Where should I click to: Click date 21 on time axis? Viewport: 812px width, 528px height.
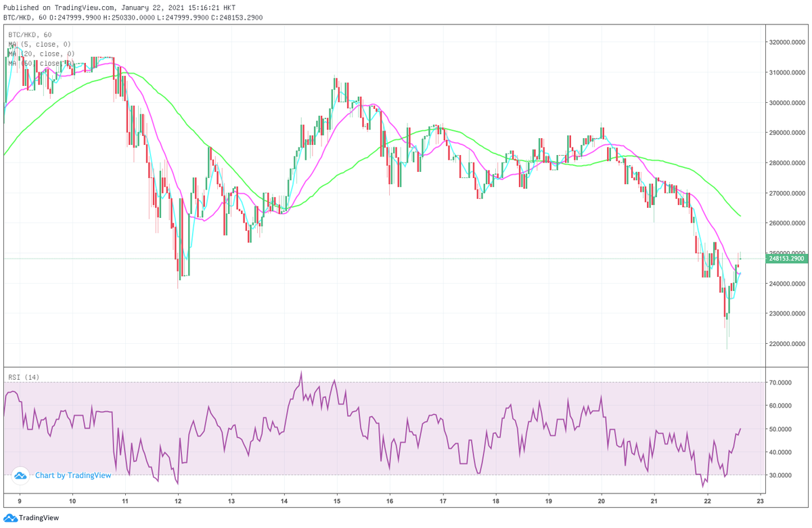coord(654,502)
